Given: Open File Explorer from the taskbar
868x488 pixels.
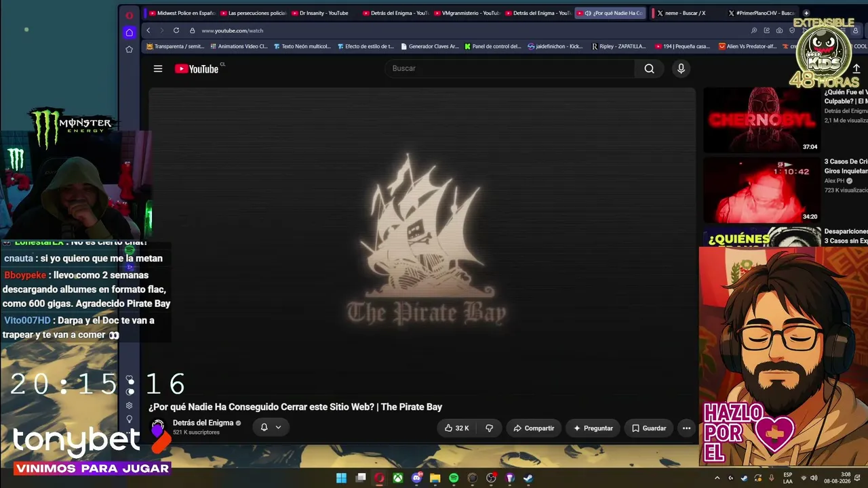Looking at the screenshot, I should click(x=435, y=478).
